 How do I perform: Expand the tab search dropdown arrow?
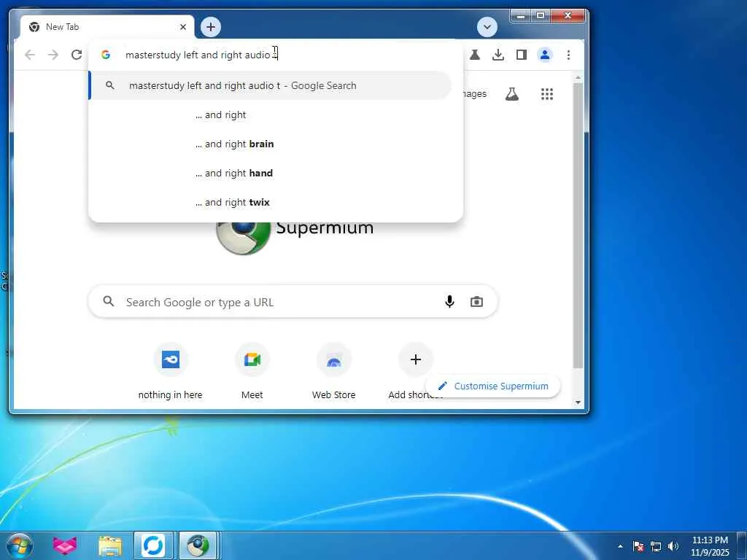tap(487, 27)
